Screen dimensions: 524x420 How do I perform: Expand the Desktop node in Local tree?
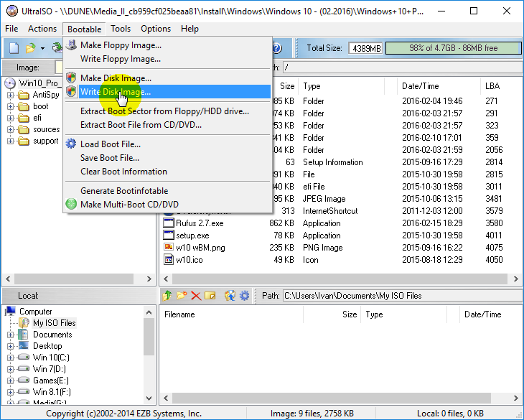click(10, 346)
